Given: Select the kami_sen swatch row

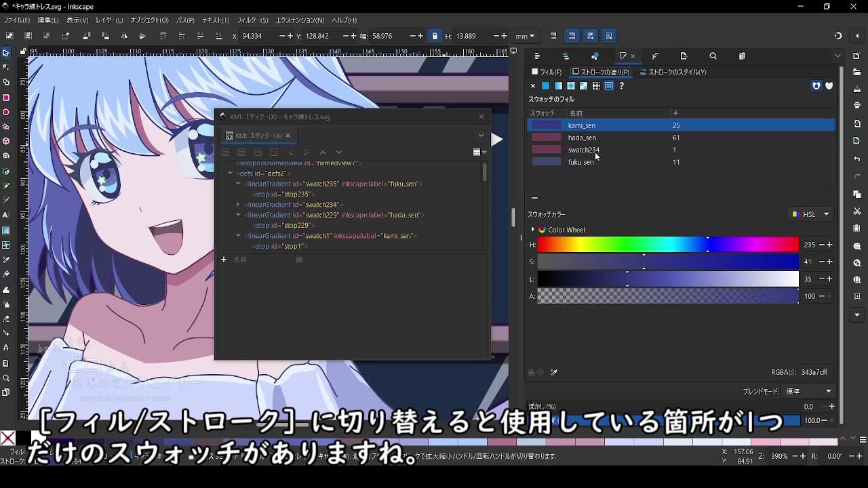Looking at the screenshot, I should (x=681, y=125).
